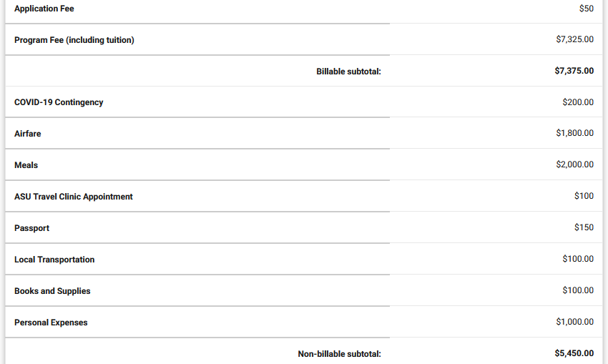Select the $50 application fee amount
The height and width of the screenshot is (364, 608).
pos(587,8)
